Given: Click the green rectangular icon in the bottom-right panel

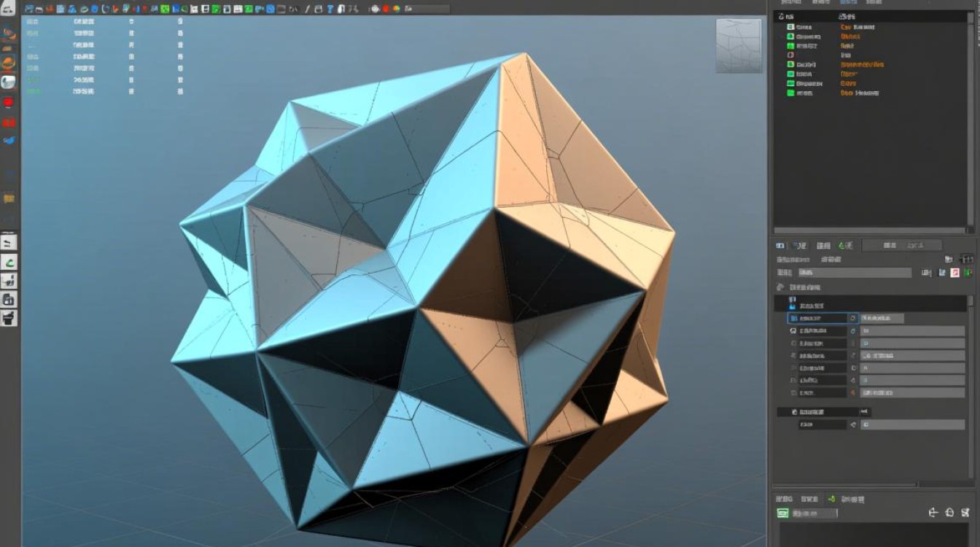Looking at the screenshot, I should (782, 513).
